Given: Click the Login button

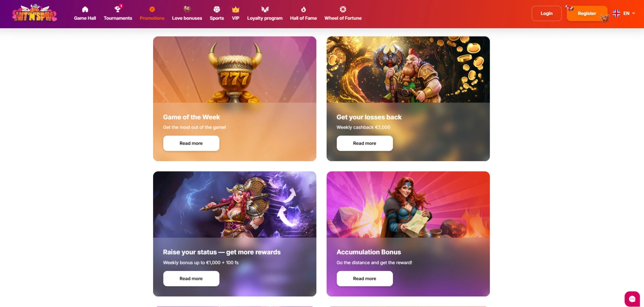Looking at the screenshot, I should [x=546, y=14].
